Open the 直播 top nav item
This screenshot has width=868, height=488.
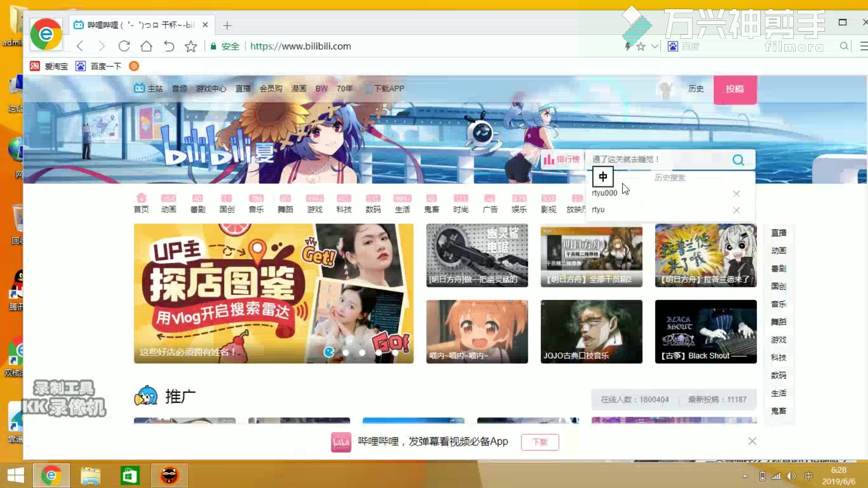(x=243, y=89)
